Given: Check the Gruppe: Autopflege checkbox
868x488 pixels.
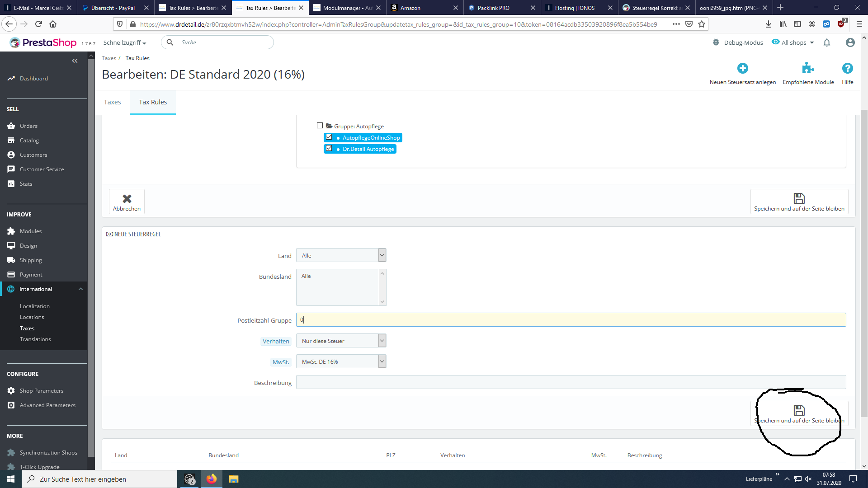Looking at the screenshot, I should [x=320, y=125].
